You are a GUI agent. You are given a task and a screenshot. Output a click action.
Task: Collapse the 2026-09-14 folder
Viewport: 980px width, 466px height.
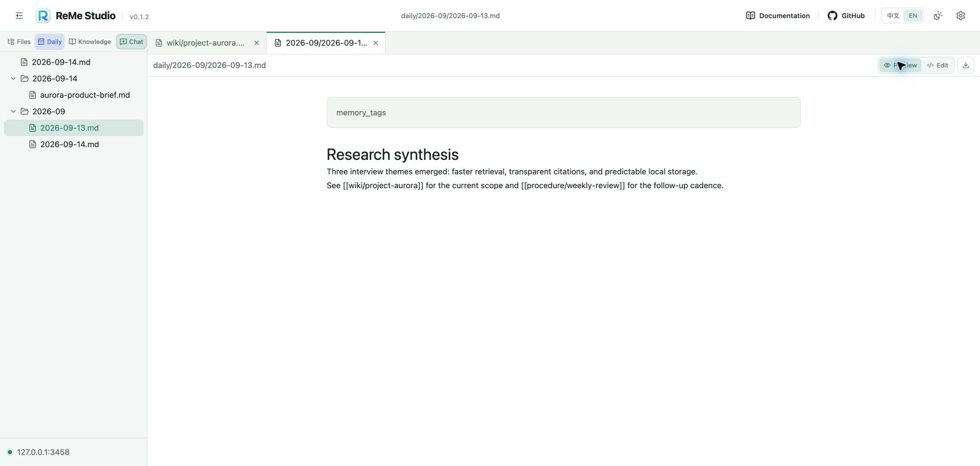tap(14, 79)
